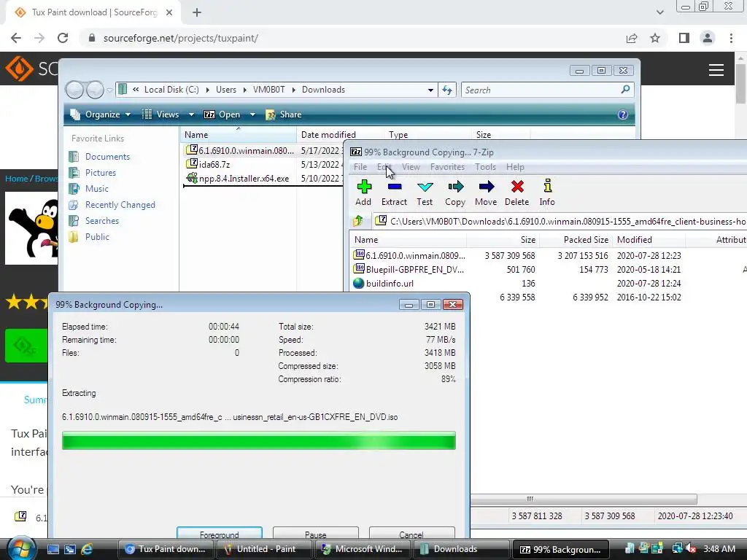Select npp.8.4.Installer.x64.exe file
The height and width of the screenshot is (560, 747).
click(238, 179)
